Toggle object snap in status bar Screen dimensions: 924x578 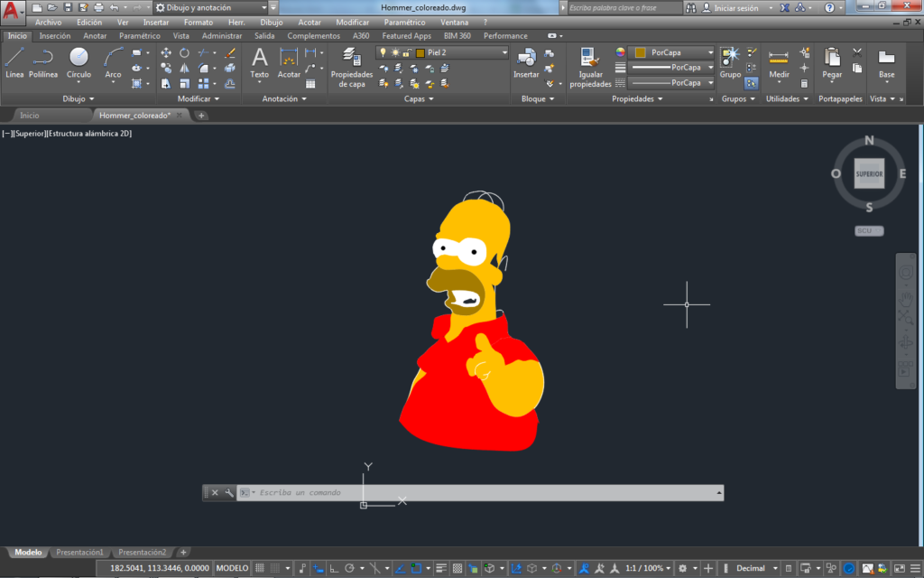(x=416, y=568)
